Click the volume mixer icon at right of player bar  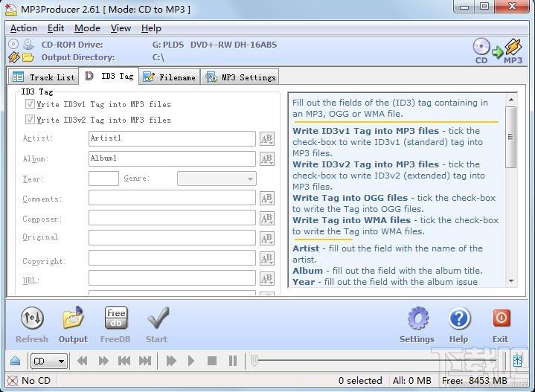[x=517, y=361]
